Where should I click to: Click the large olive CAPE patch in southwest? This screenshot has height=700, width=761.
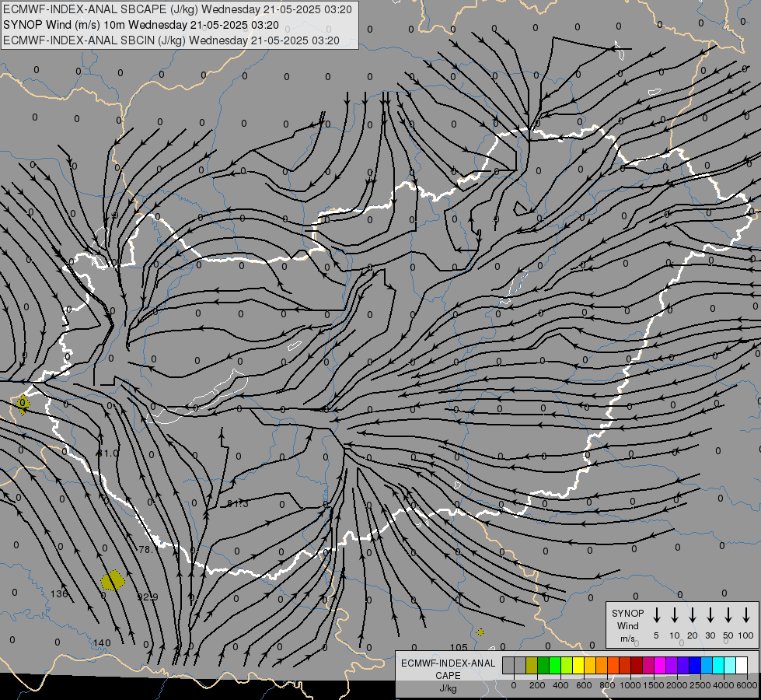pos(113,580)
